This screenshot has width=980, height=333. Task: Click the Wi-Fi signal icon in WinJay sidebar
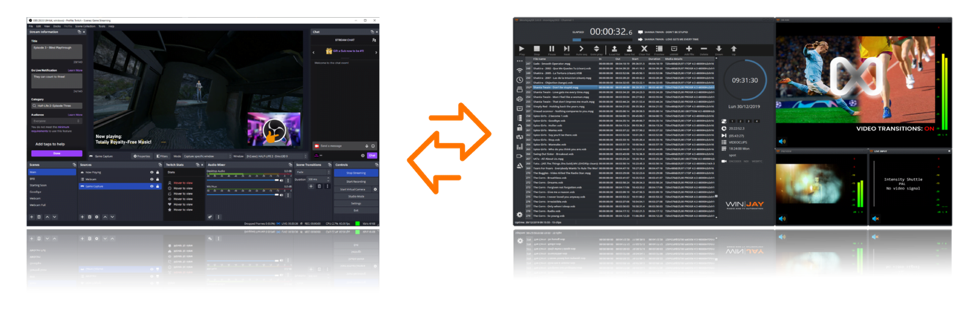click(519, 71)
